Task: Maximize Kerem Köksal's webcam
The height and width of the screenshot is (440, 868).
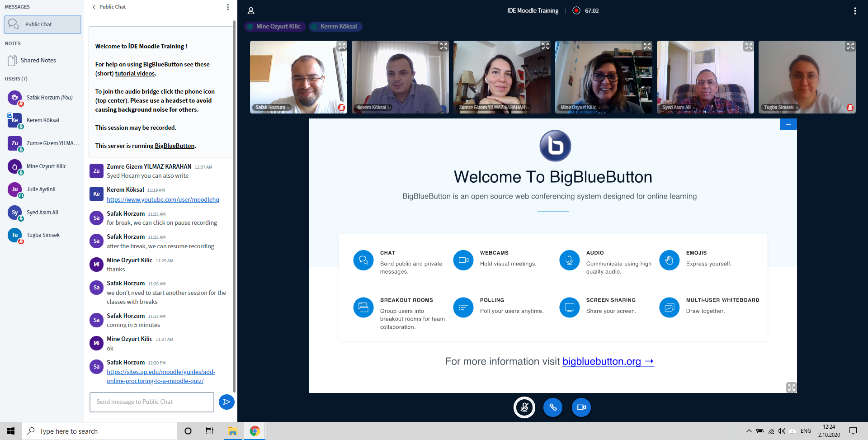Action: 443,46
